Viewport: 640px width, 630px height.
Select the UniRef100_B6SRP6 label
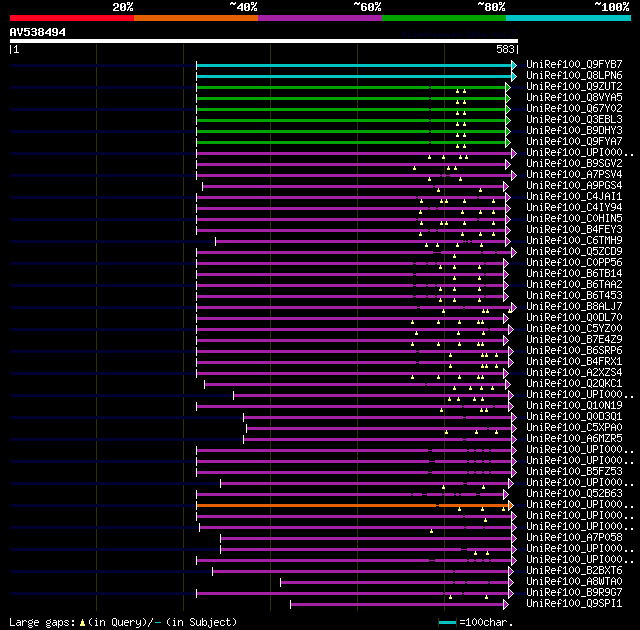tap(574, 351)
